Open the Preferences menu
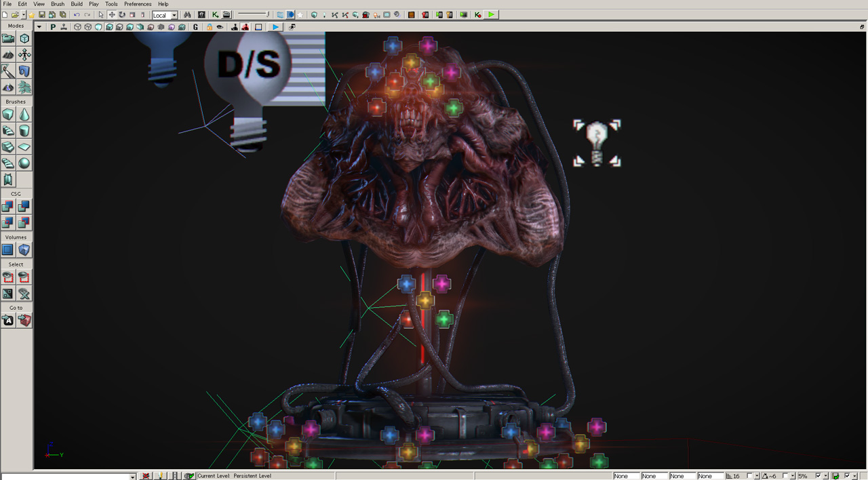 coord(138,4)
